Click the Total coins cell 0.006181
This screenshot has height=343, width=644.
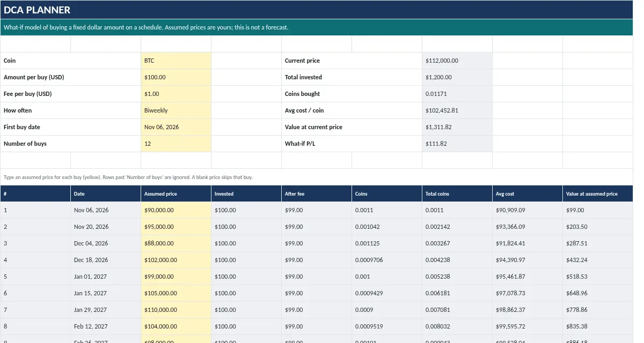click(x=457, y=293)
